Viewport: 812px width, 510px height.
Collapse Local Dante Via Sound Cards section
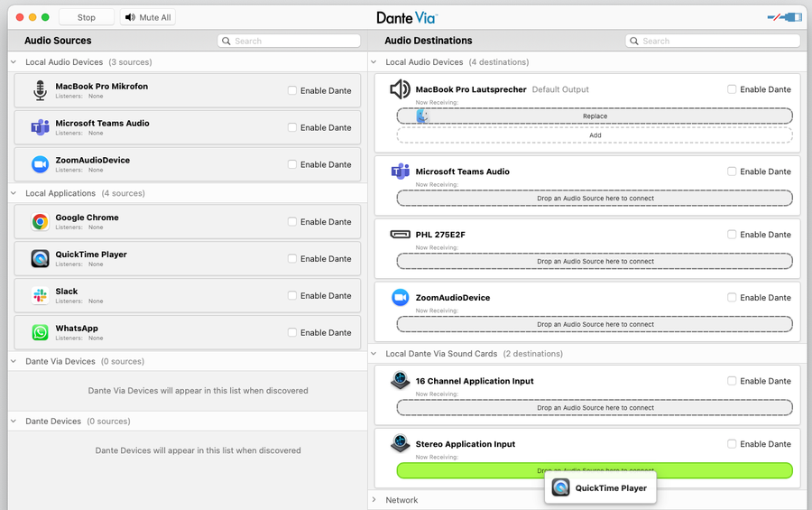pos(374,354)
